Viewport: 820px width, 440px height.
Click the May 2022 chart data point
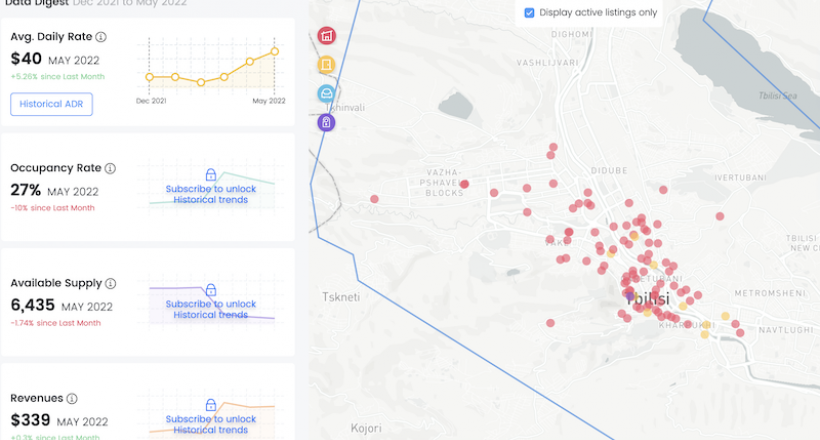(275, 51)
